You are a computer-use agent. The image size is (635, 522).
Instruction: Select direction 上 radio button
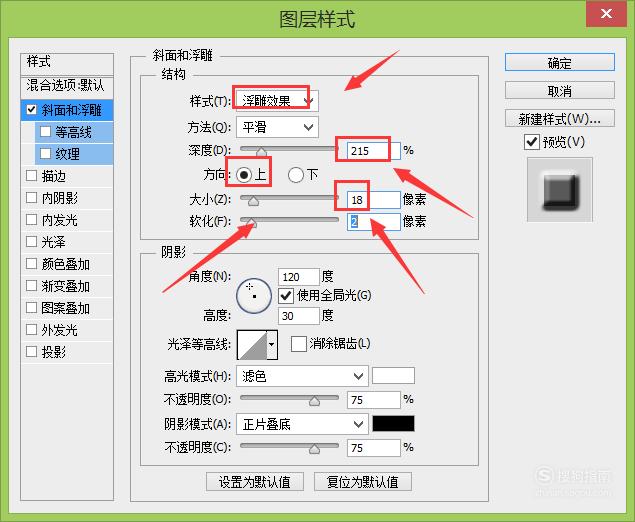point(244,175)
